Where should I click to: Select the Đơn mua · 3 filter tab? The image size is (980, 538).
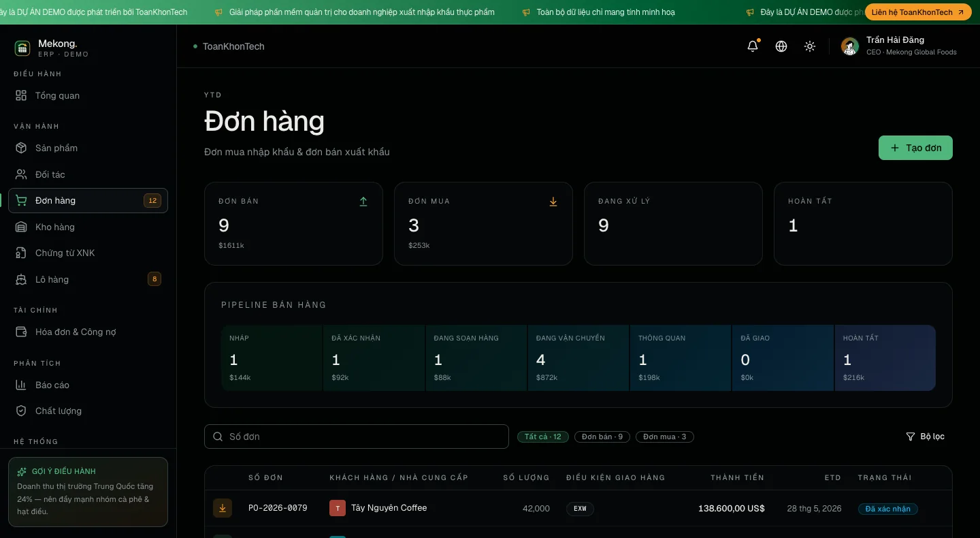[665, 437]
